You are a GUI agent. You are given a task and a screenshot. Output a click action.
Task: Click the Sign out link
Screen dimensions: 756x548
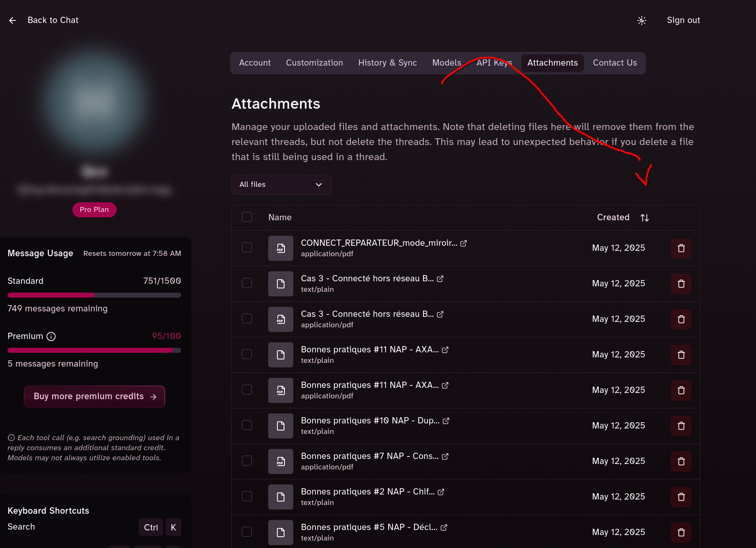tap(683, 20)
